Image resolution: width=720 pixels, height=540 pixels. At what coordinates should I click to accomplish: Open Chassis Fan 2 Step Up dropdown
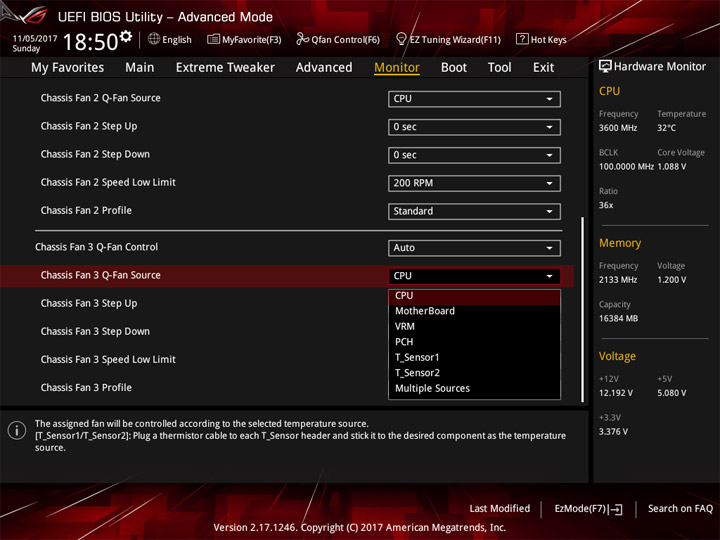point(474,127)
